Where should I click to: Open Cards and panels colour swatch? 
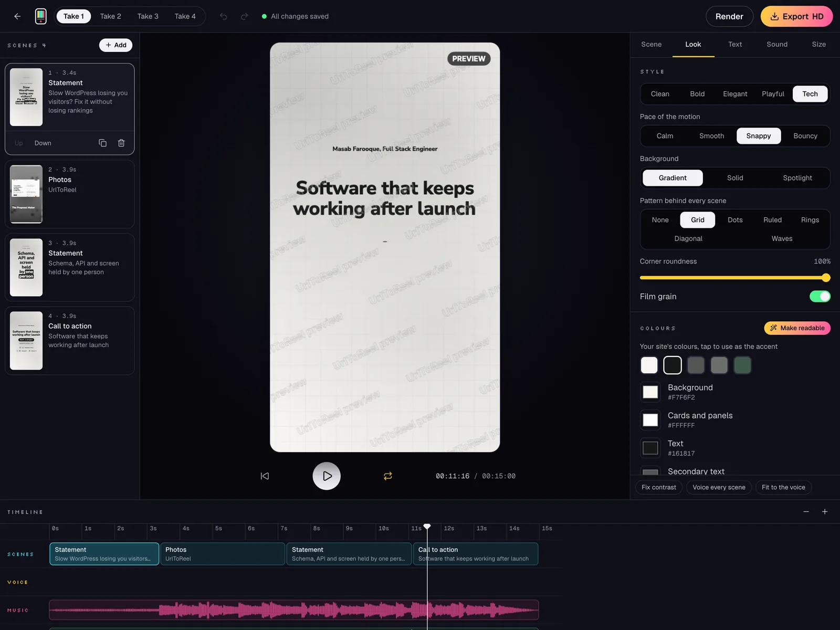click(x=650, y=420)
